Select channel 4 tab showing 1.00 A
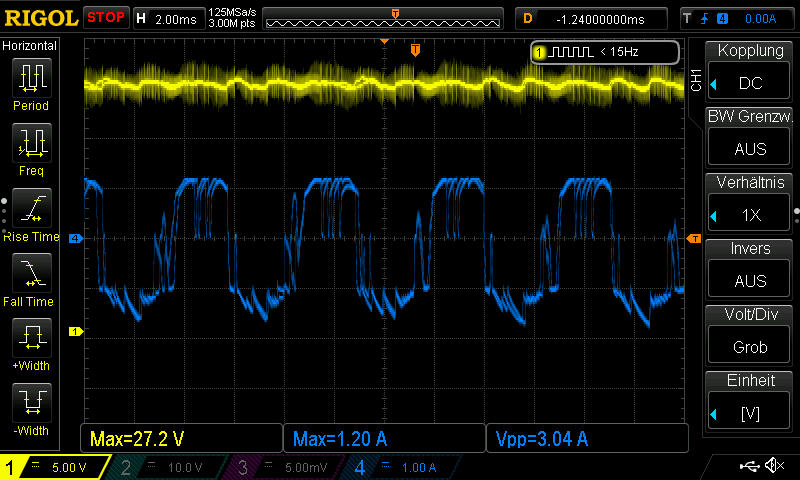 point(401,467)
